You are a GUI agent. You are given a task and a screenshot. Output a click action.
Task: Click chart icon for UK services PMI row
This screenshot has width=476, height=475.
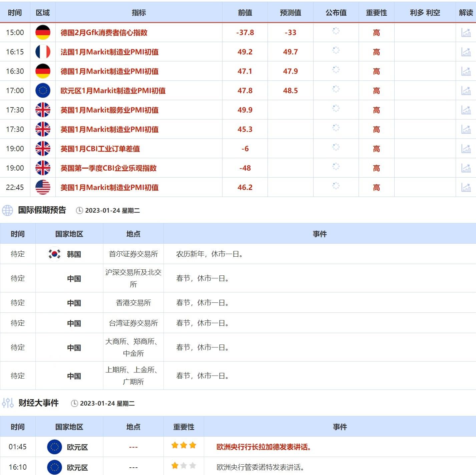(x=466, y=110)
